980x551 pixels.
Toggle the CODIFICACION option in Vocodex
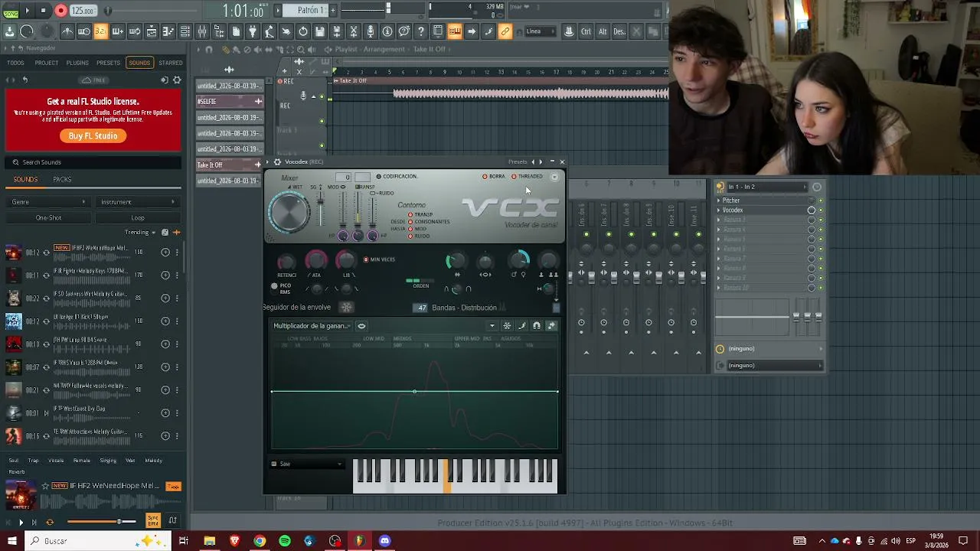(397, 177)
